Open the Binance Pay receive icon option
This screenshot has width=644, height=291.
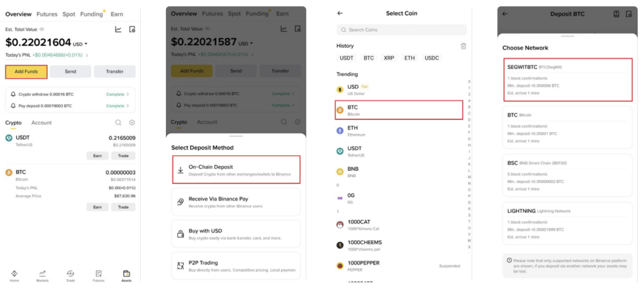tap(180, 201)
